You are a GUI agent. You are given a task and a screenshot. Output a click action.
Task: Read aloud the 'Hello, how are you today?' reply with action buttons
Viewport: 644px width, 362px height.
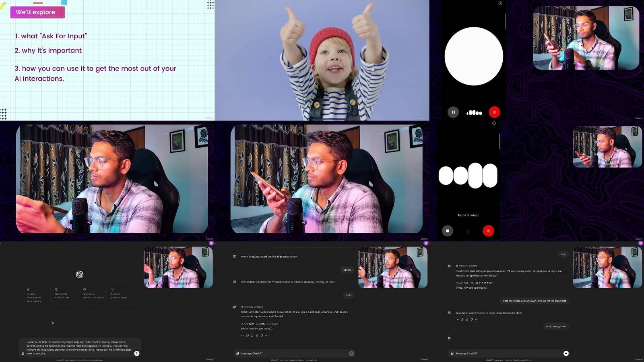242,335
